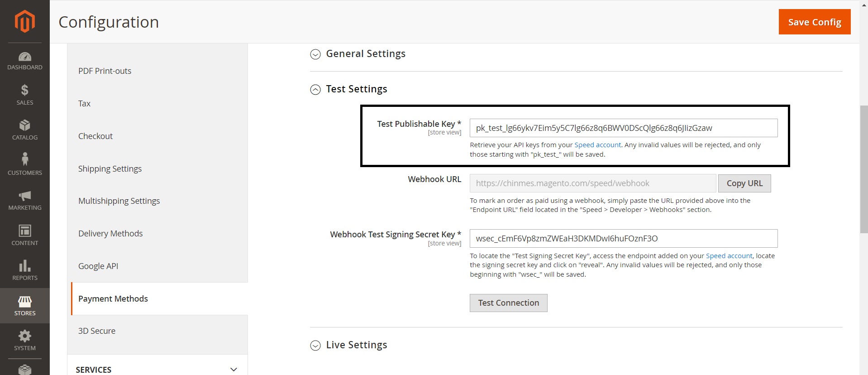Click the Save Config button
Viewport: 868px width, 375px height.
(815, 22)
